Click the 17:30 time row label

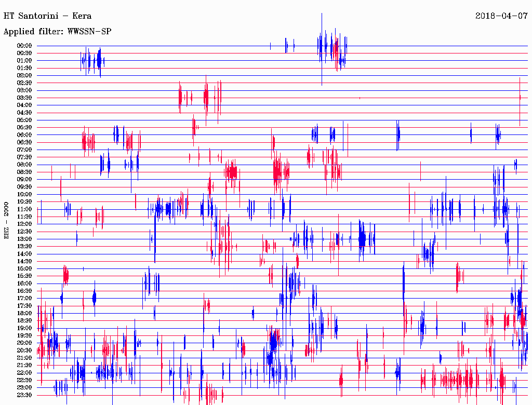coord(24,306)
